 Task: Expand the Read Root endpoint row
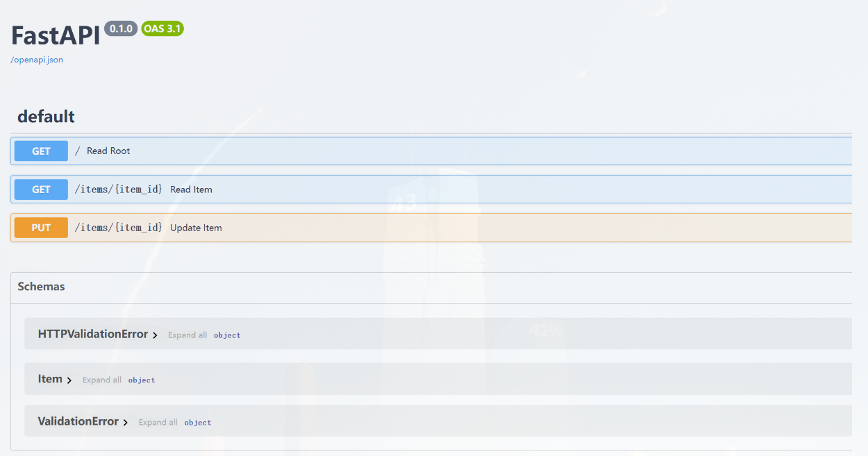(431, 151)
